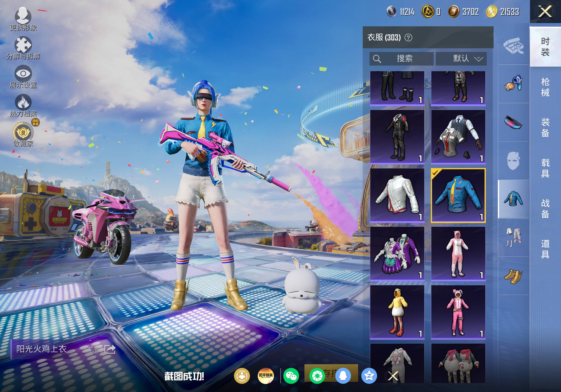Click the gold emblem currency icon showing 0
The height and width of the screenshot is (392, 561).
point(428,12)
